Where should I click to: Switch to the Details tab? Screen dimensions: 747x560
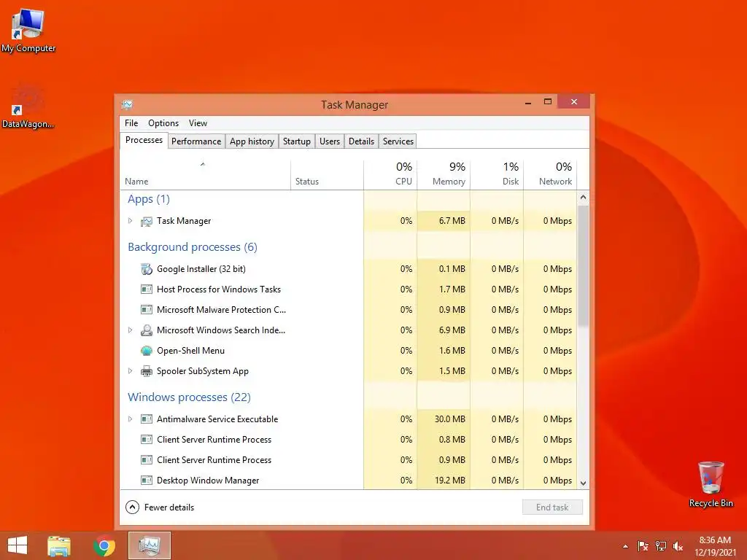[x=361, y=141]
